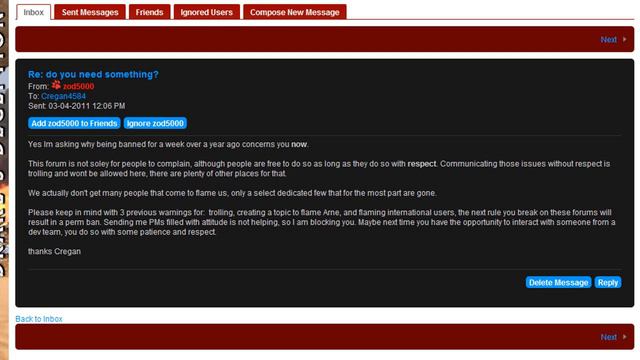Open Compose New Message tab
The image size is (640, 360).
tap(295, 12)
